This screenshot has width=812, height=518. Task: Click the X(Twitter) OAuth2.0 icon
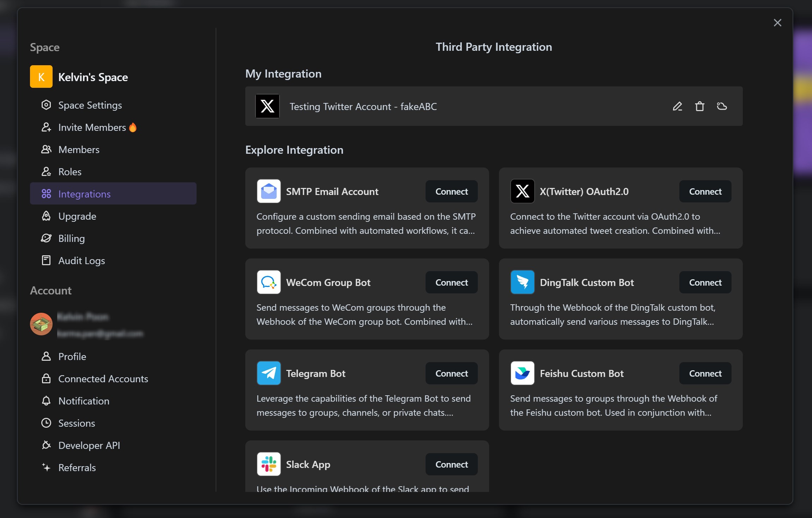click(x=522, y=191)
